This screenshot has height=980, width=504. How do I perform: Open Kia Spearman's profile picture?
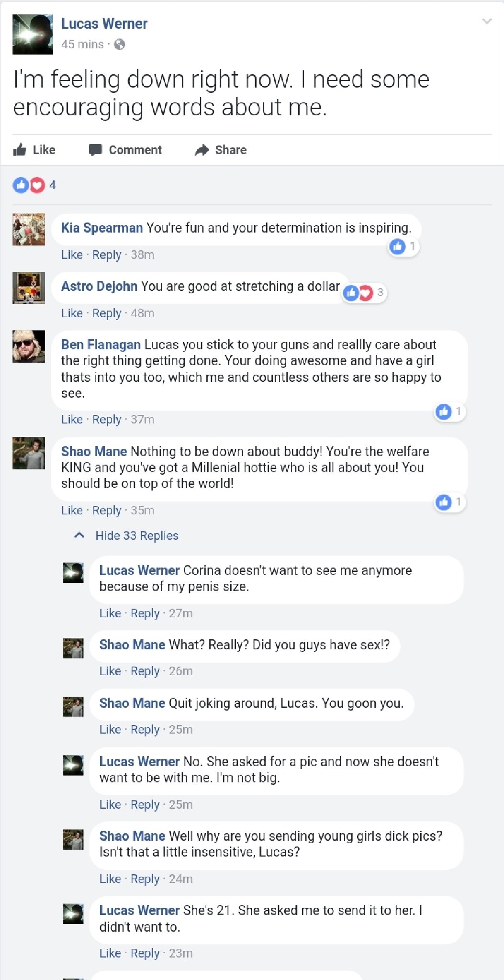pyautogui.click(x=29, y=229)
